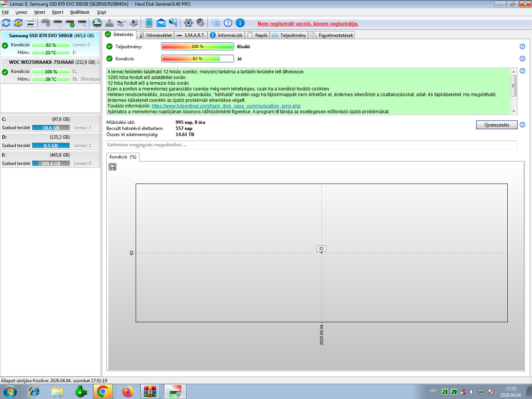Screen dimensions: 532x399
Task: Click the Internet Explorer taskbar icon
Action: pos(34,391)
